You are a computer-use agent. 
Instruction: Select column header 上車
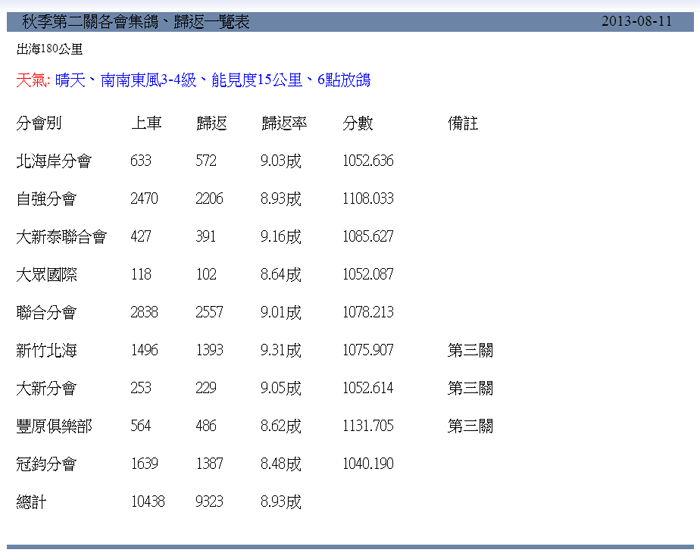point(146,123)
